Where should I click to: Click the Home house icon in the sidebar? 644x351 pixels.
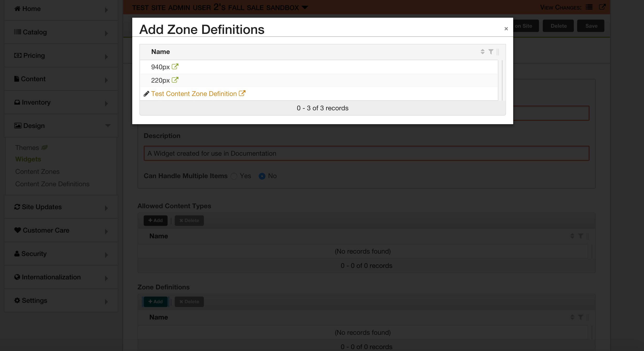17,9
